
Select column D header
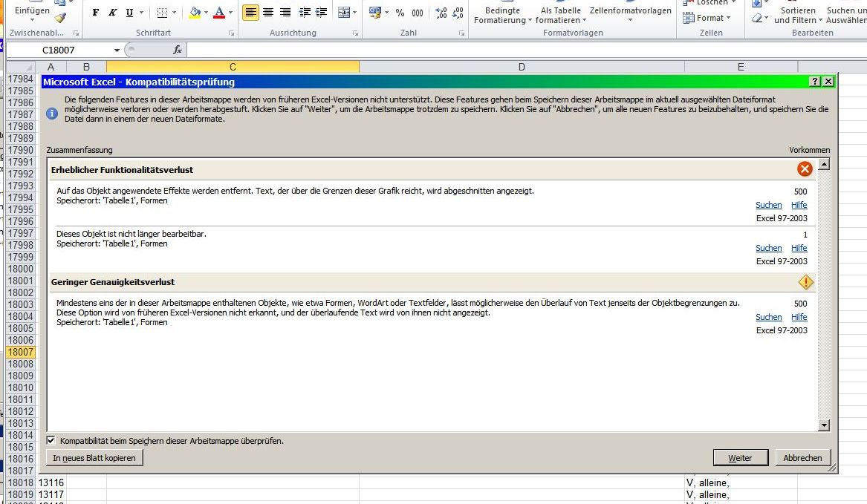(522, 67)
